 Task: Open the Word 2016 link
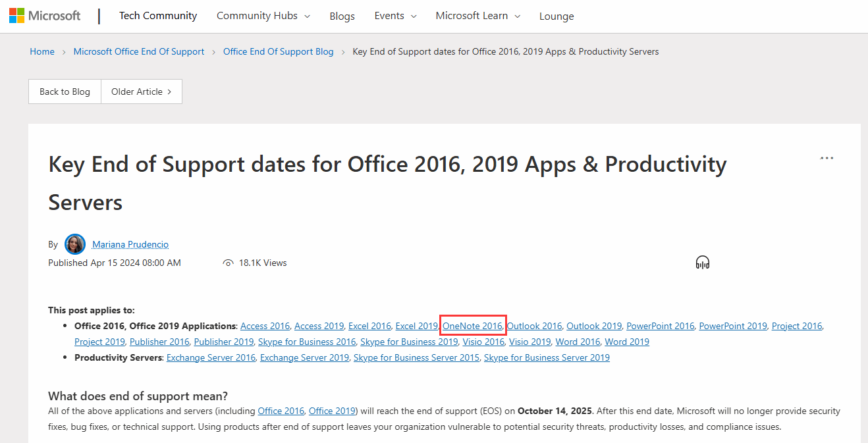pyautogui.click(x=578, y=342)
